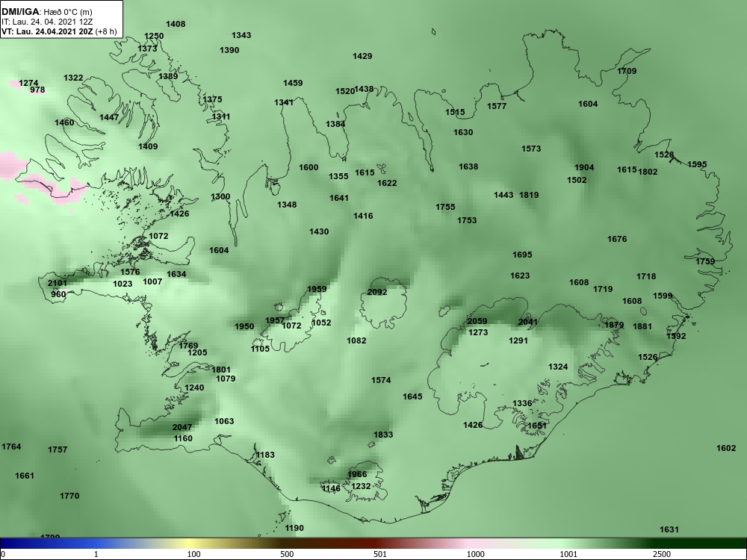747x560 pixels.
Task: Click the 500 label on the color scale
Action: point(287,554)
